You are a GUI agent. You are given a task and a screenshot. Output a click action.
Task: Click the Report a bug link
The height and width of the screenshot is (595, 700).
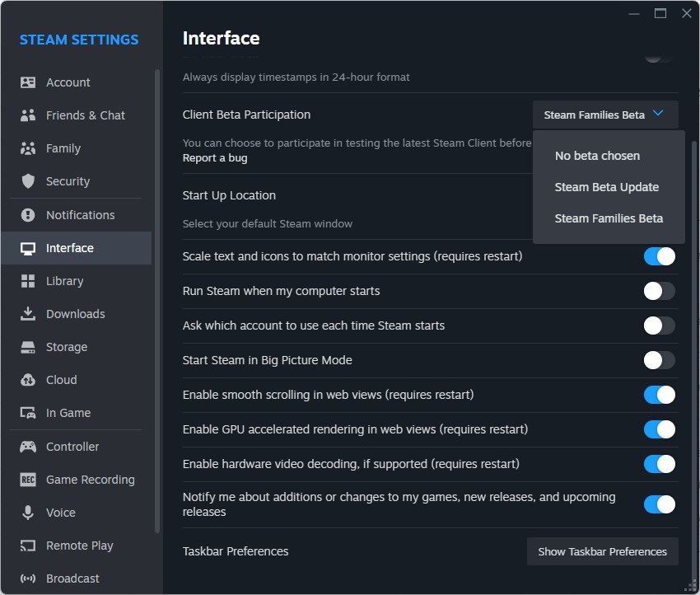tap(215, 158)
